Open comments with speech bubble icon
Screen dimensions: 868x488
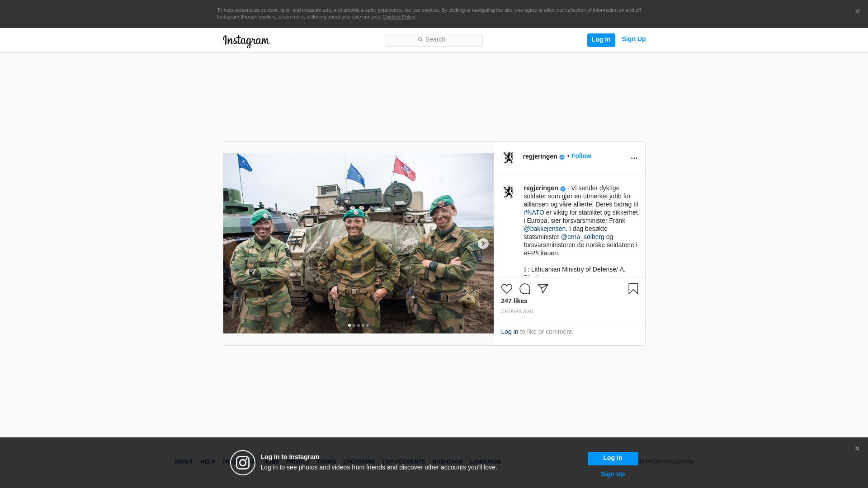(524, 289)
